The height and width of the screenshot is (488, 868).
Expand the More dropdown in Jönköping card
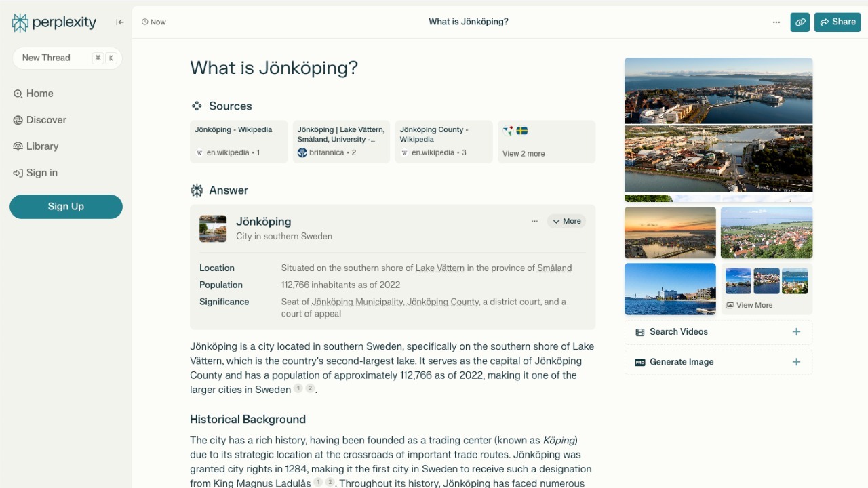566,221
